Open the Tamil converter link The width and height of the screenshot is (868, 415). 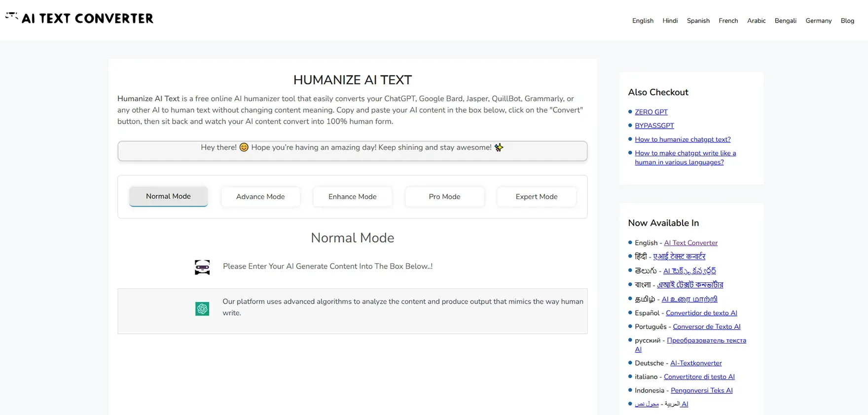[689, 299]
